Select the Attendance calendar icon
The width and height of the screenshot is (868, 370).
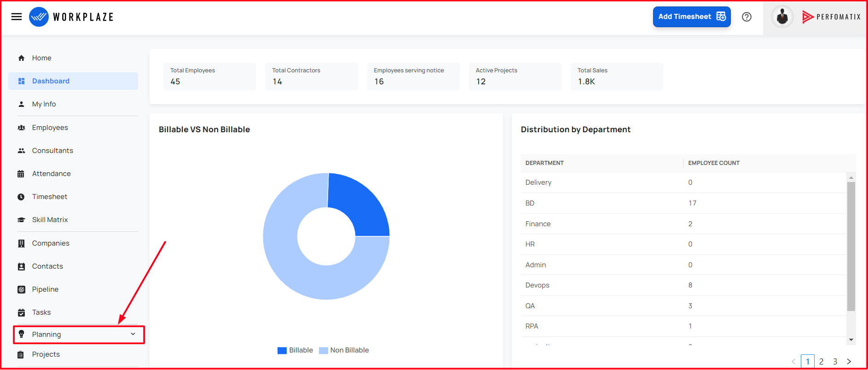(x=21, y=174)
